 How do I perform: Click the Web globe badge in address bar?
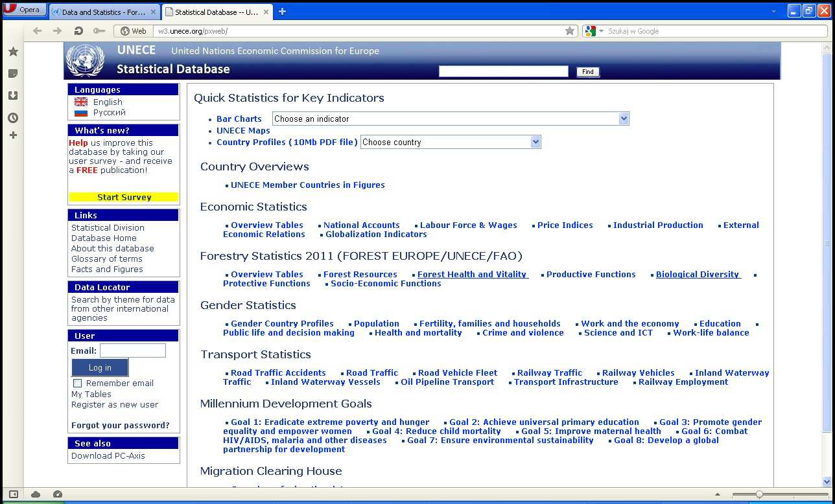pos(134,31)
